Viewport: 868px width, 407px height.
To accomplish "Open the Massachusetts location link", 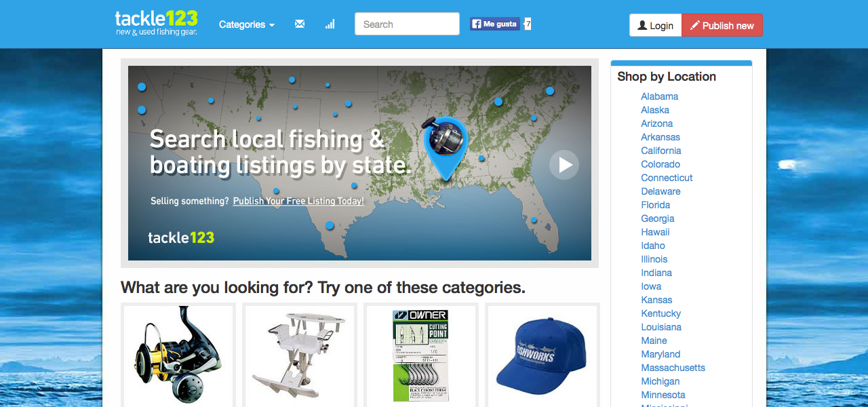I will pos(673,368).
